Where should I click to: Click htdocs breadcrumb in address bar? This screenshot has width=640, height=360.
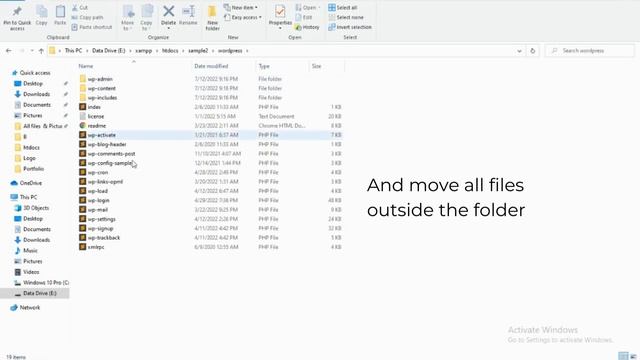pyautogui.click(x=170, y=51)
